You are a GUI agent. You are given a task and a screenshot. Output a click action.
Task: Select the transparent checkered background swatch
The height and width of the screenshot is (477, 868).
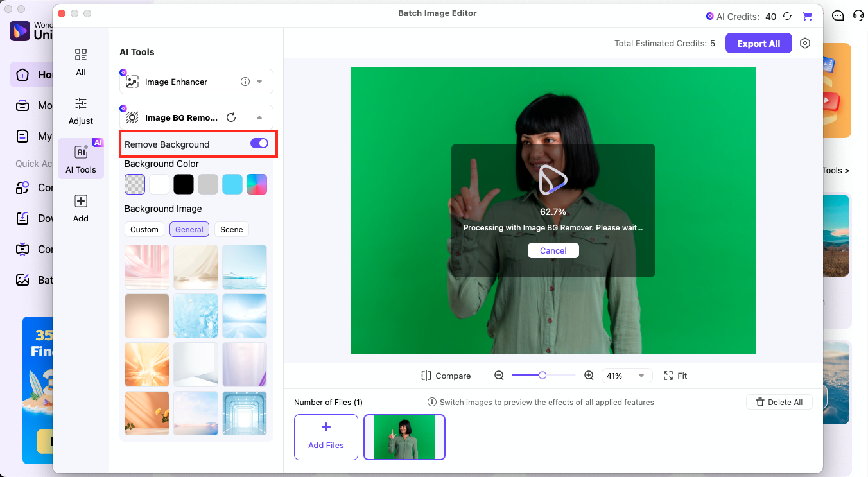pyautogui.click(x=135, y=184)
